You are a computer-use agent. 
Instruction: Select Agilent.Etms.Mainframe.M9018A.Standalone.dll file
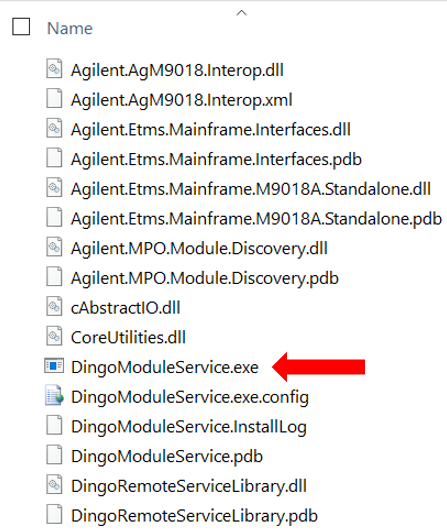251,189
